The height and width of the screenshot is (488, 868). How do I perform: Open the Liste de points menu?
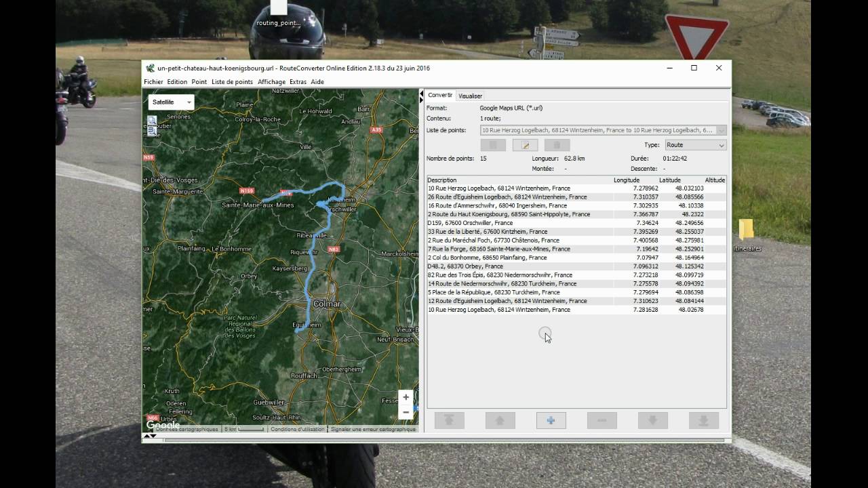(232, 82)
